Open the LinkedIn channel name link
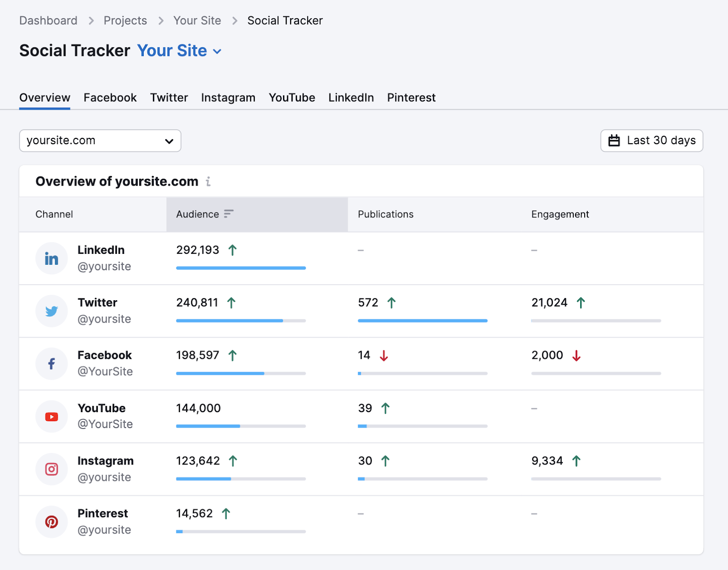Viewport: 728px width, 570px height. click(101, 250)
